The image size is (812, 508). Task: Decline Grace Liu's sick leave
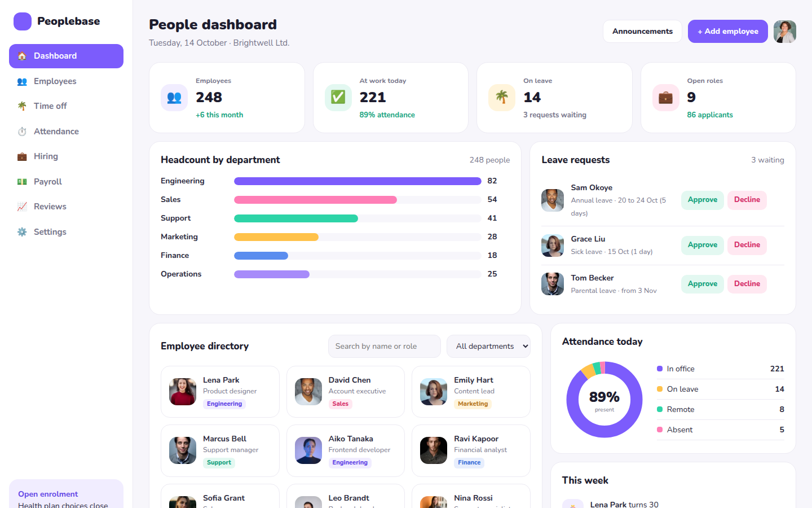pyautogui.click(x=747, y=245)
